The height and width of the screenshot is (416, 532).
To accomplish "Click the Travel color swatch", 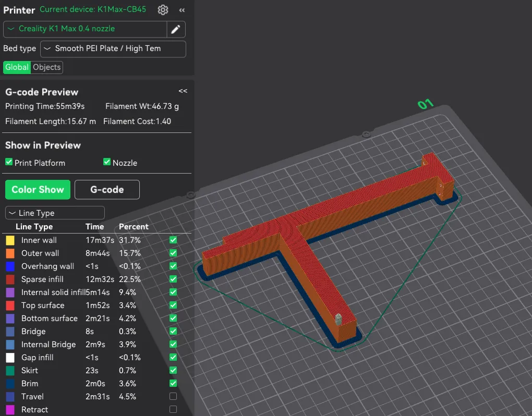I will tap(10, 397).
